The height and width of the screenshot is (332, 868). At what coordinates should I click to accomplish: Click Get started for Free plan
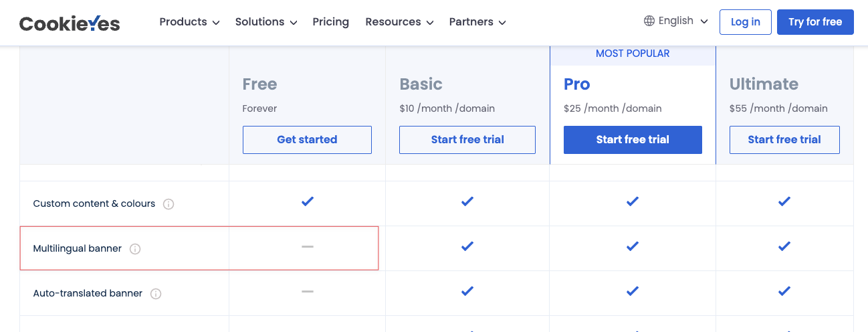(x=307, y=140)
